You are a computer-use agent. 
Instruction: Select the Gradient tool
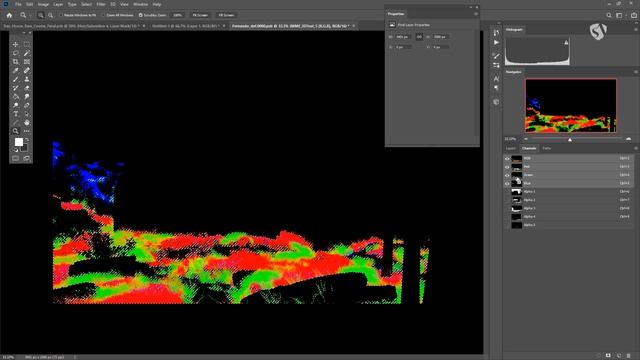click(16, 97)
